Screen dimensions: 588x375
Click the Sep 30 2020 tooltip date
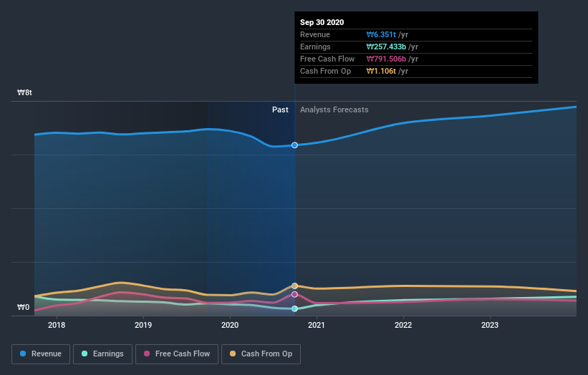click(x=322, y=22)
